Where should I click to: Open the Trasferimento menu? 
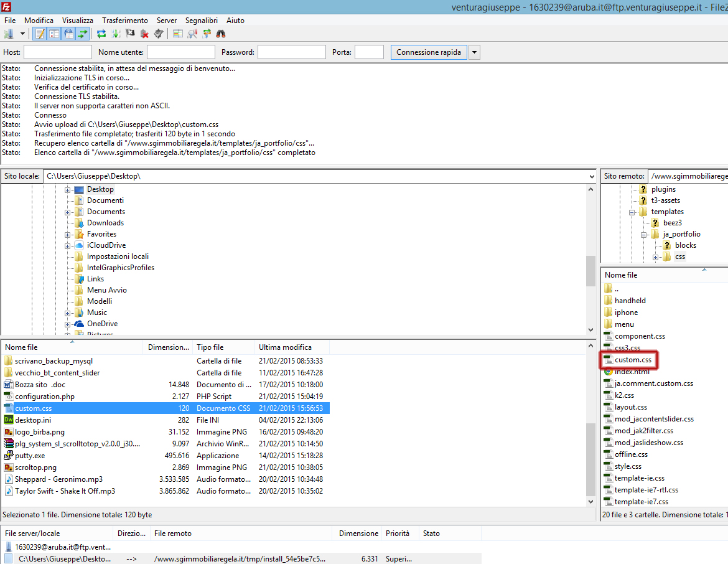(x=125, y=21)
